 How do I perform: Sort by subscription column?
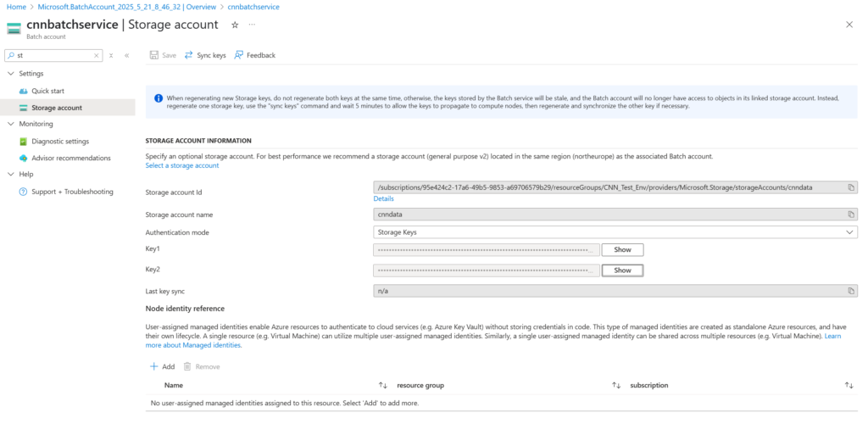pyautogui.click(x=849, y=385)
